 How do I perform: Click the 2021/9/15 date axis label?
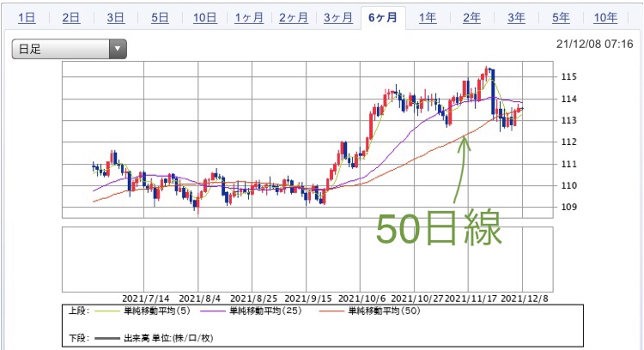coord(308,299)
